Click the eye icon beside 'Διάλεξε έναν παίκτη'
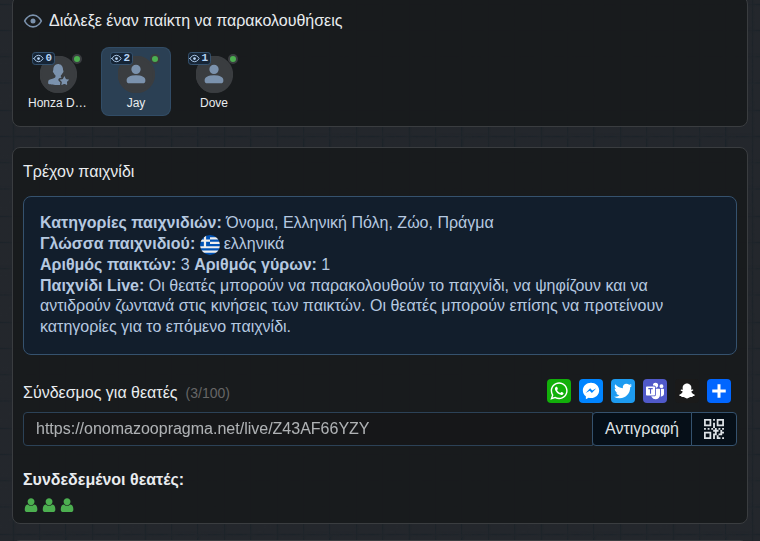Viewport: 760px width, 541px height. (x=33, y=21)
